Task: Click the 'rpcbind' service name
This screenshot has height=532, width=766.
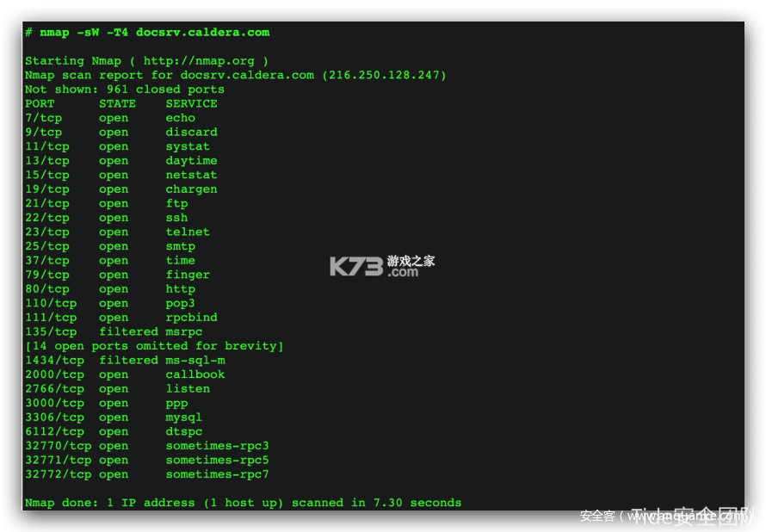Action: click(x=191, y=318)
